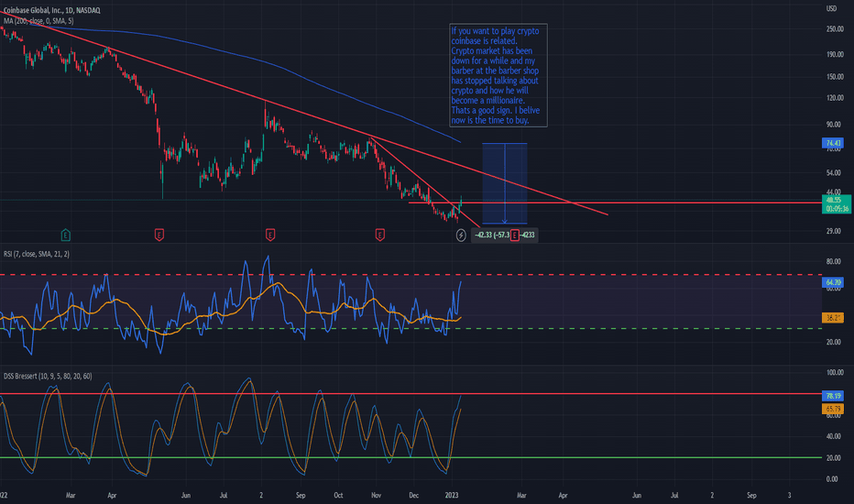Click the blue price-range measurement box
Image resolution: width=854 pixels, height=504 pixels.
pos(504,183)
